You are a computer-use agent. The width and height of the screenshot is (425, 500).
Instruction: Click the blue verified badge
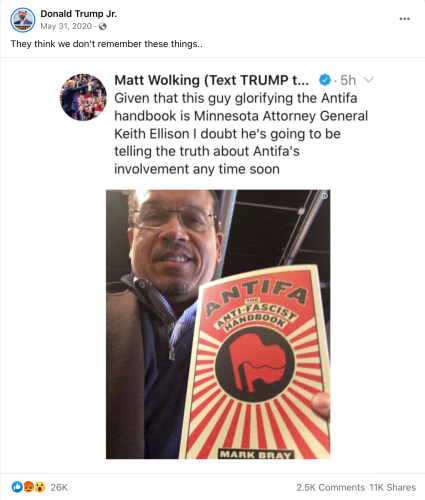point(325,80)
